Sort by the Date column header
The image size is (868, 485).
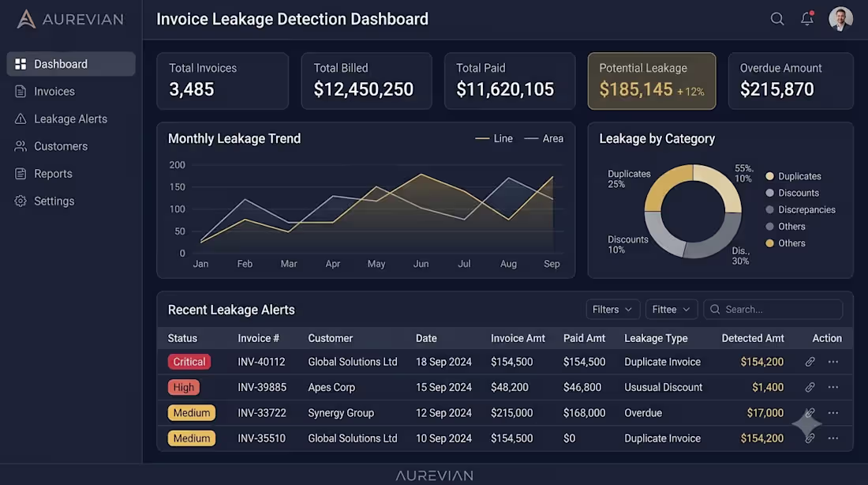click(x=426, y=338)
